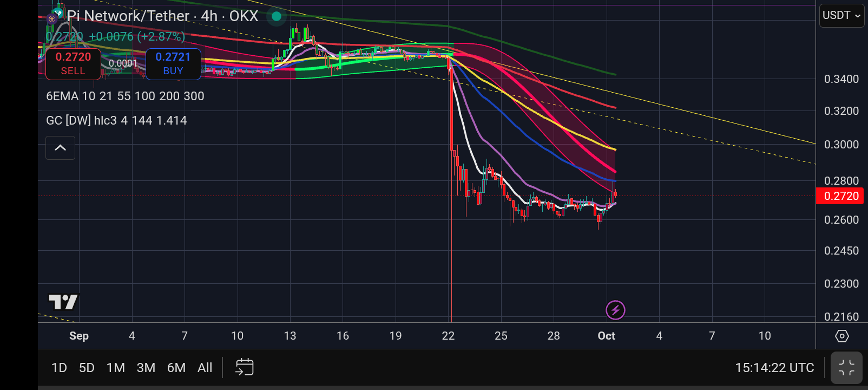This screenshot has height=390, width=868.
Task: Click the 0.3200 price scale label
Action: pyautogui.click(x=841, y=111)
